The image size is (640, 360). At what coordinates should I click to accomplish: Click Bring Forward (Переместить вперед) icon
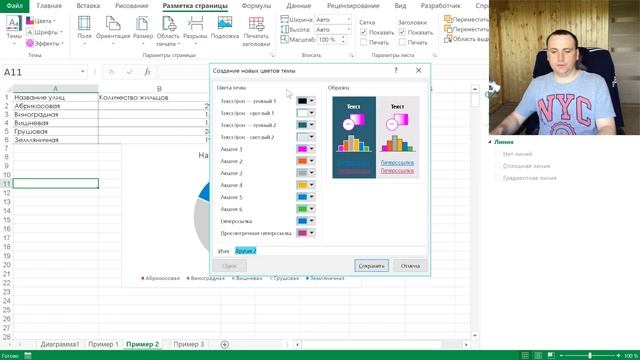coord(448,19)
